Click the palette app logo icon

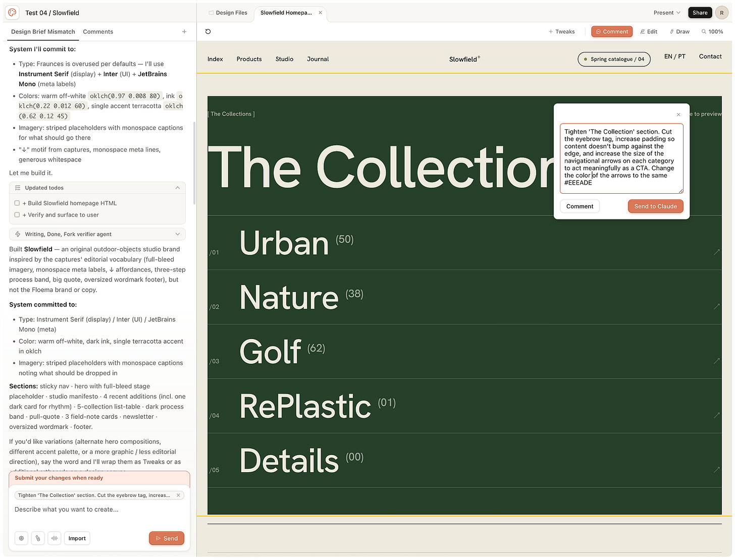tap(12, 13)
